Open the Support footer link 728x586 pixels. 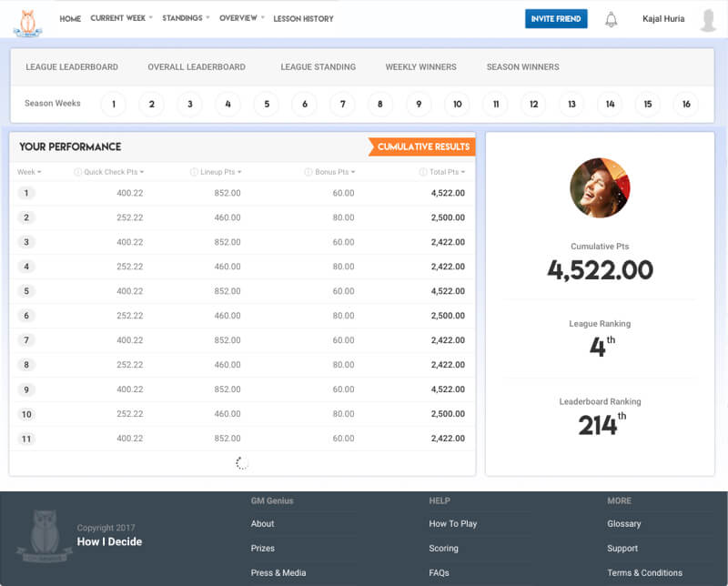point(622,548)
